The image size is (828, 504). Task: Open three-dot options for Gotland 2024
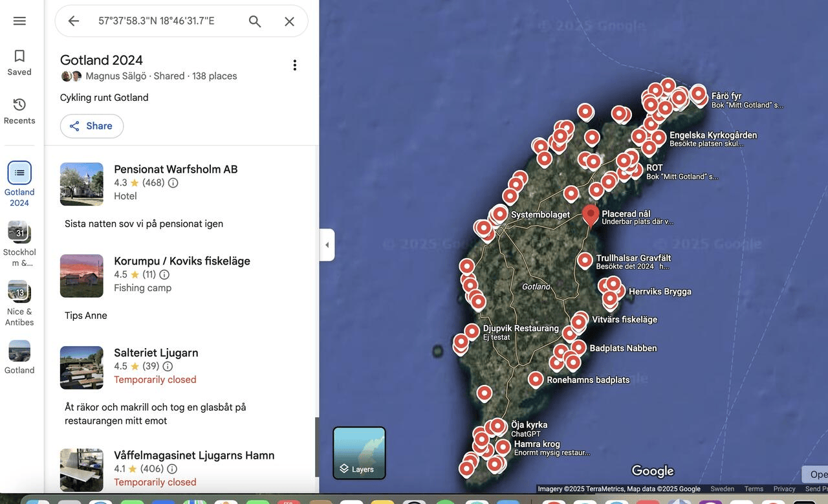coord(294,65)
